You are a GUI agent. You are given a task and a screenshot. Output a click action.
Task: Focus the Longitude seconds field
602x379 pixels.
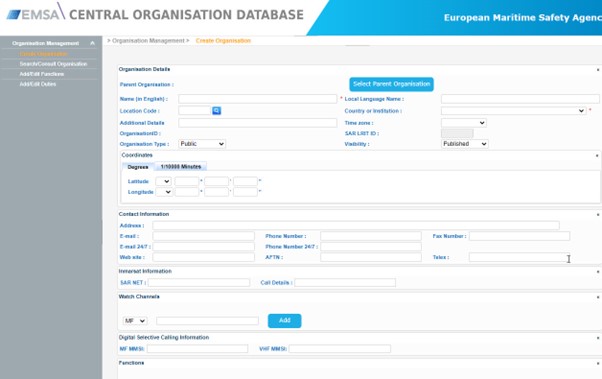pyautogui.click(x=245, y=192)
